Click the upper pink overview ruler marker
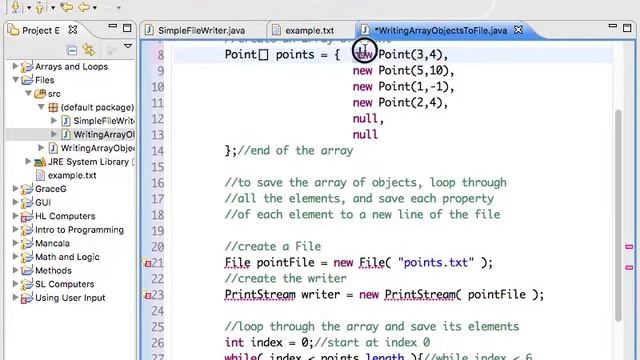 (629, 247)
